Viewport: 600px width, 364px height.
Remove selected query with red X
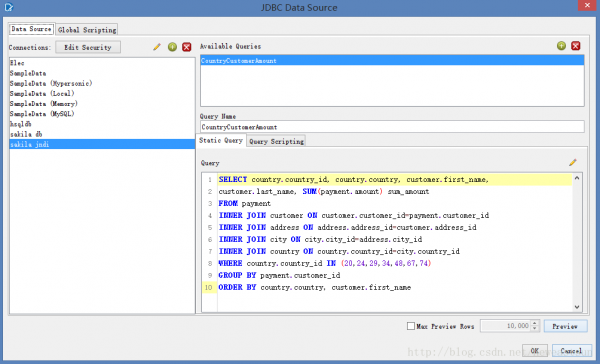click(x=576, y=46)
